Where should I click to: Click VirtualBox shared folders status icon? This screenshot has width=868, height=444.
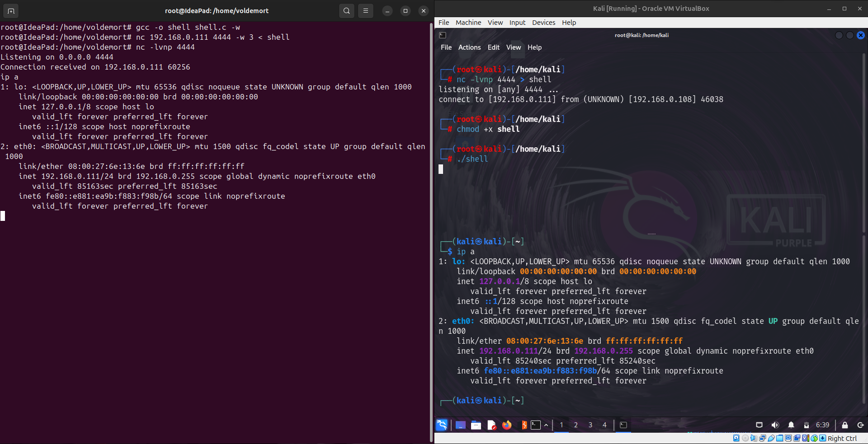780,438
